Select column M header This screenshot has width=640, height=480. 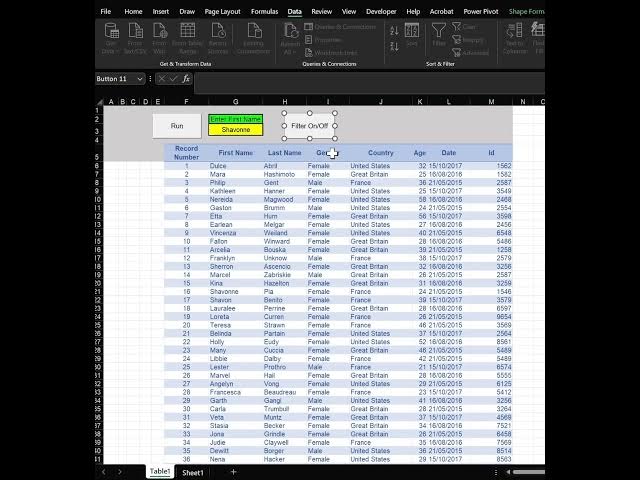click(x=491, y=102)
